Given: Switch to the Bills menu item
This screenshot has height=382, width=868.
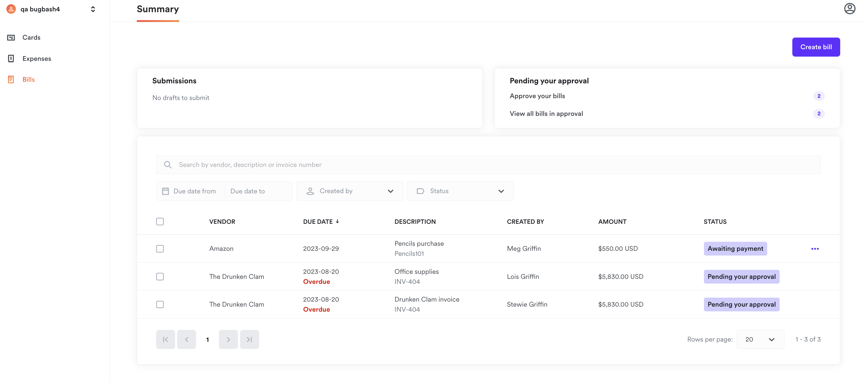Looking at the screenshot, I should (28, 80).
